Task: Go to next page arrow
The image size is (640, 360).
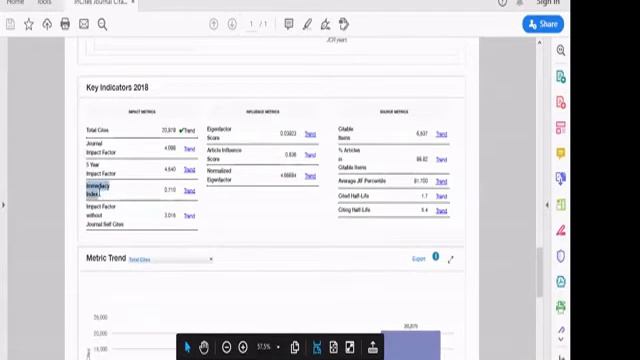Action: click(x=232, y=24)
